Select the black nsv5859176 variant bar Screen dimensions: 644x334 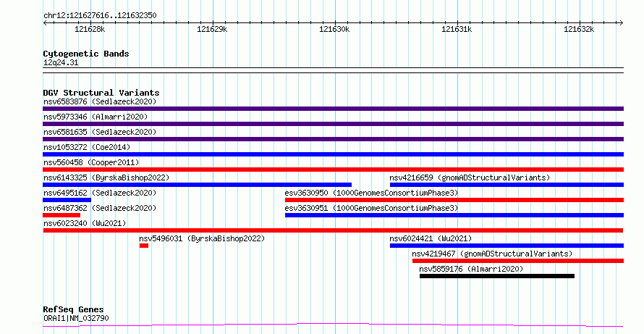point(497,276)
